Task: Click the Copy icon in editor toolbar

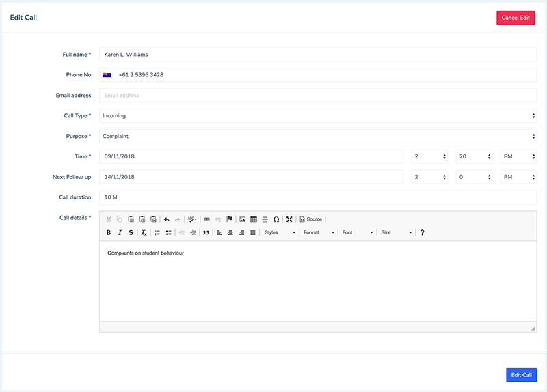Action: (120, 219)
